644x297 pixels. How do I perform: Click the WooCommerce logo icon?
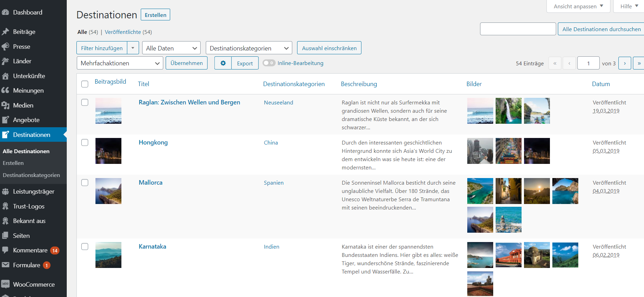[x=5, y=284]
